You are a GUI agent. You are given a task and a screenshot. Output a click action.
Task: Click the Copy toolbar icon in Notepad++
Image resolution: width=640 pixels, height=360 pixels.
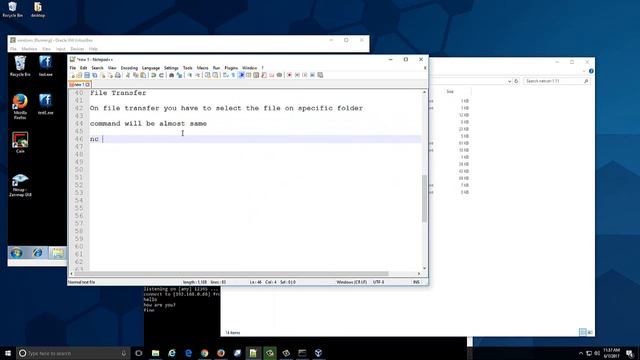click(135, 75)
